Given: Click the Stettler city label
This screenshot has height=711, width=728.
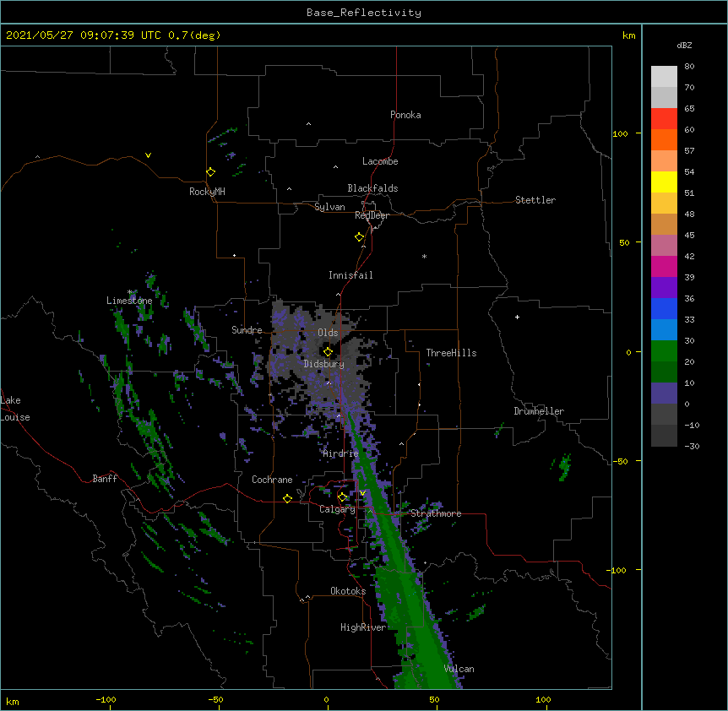Looking at the screenshot, I should 535,200.
